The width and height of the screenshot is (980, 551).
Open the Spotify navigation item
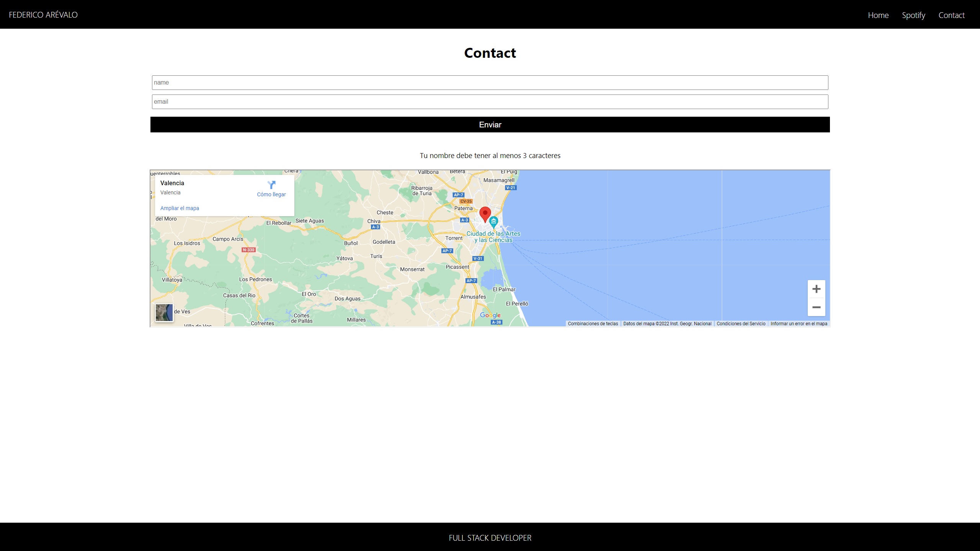[x=914, y=15]
